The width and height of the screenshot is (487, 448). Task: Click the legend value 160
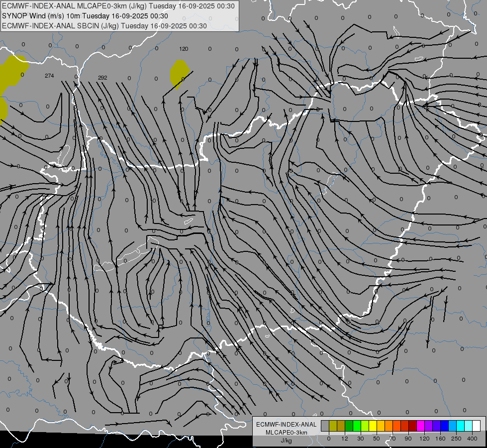(440, 439)
